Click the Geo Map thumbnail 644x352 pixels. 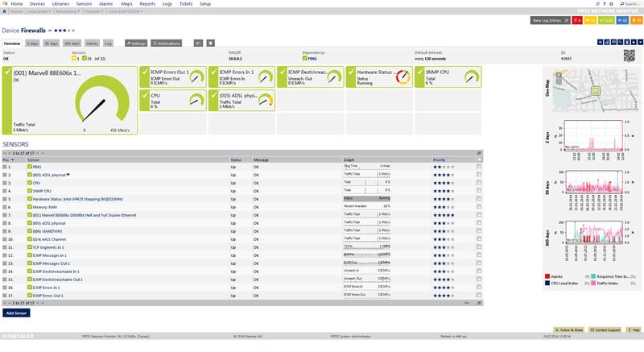click(595, 91)
